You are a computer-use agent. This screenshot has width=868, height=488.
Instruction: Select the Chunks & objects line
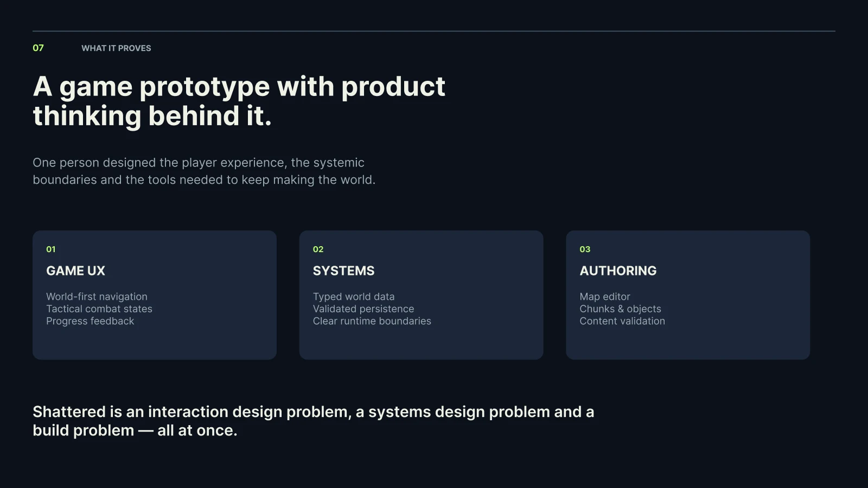click(620, 309)
